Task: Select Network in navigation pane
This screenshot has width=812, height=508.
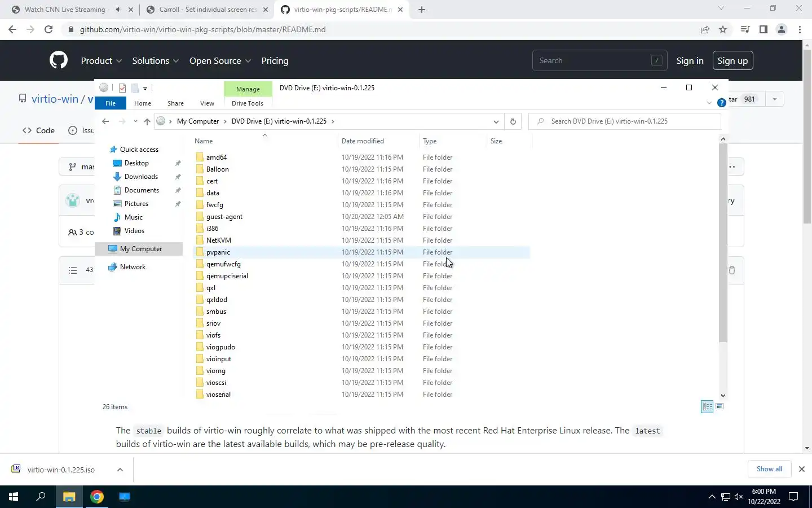Action: (133, 267)
